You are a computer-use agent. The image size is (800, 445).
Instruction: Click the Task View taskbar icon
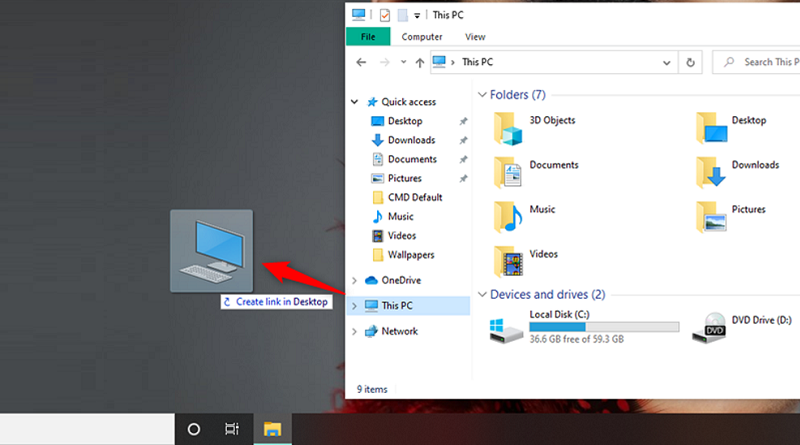tap(232, 429)
